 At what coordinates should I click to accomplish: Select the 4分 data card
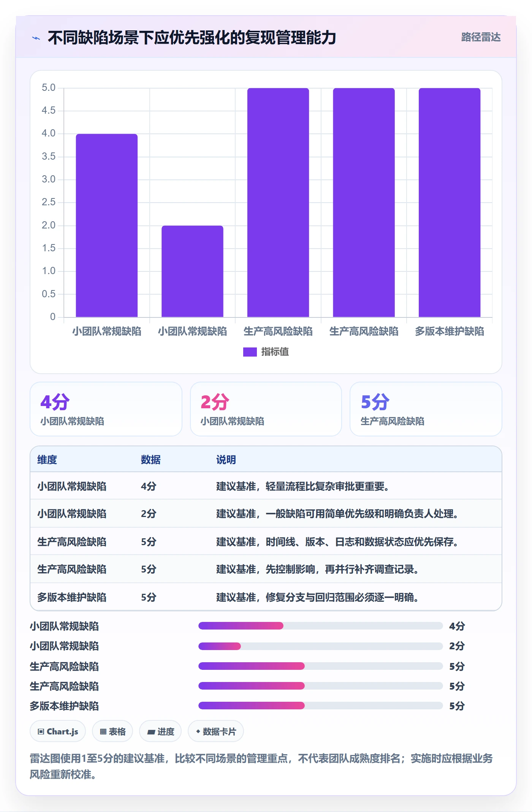pyautogui.click(x=106, y=409)
